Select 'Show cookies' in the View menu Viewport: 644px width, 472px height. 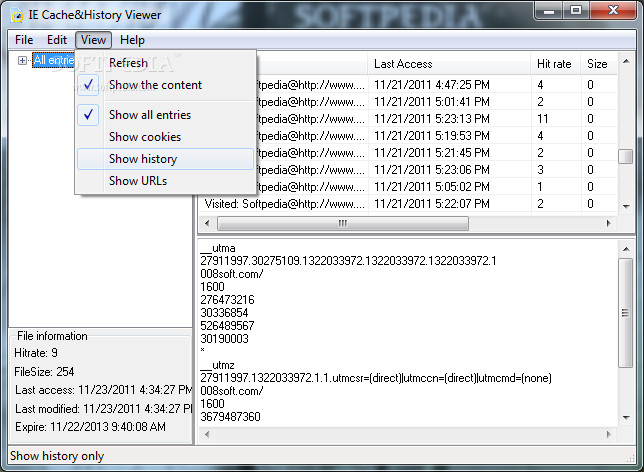166,137
